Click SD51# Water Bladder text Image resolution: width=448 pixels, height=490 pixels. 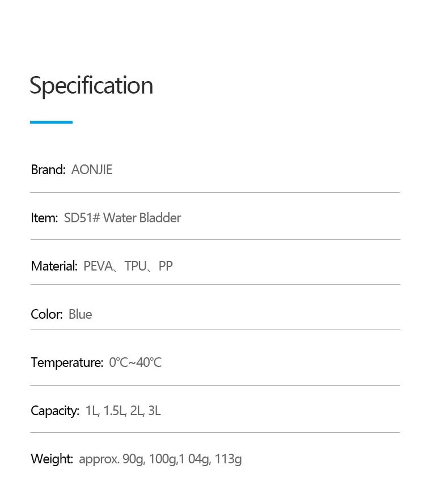coord(122,218)
